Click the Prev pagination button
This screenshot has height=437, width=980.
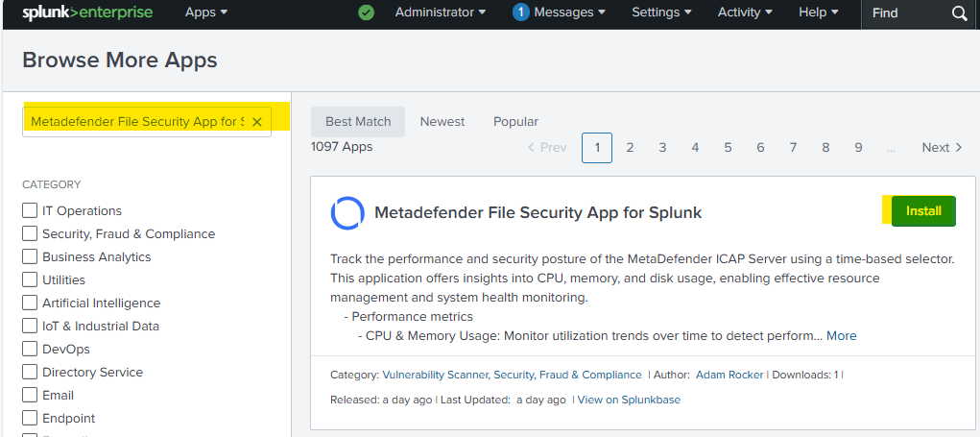(x=547, y=148)
